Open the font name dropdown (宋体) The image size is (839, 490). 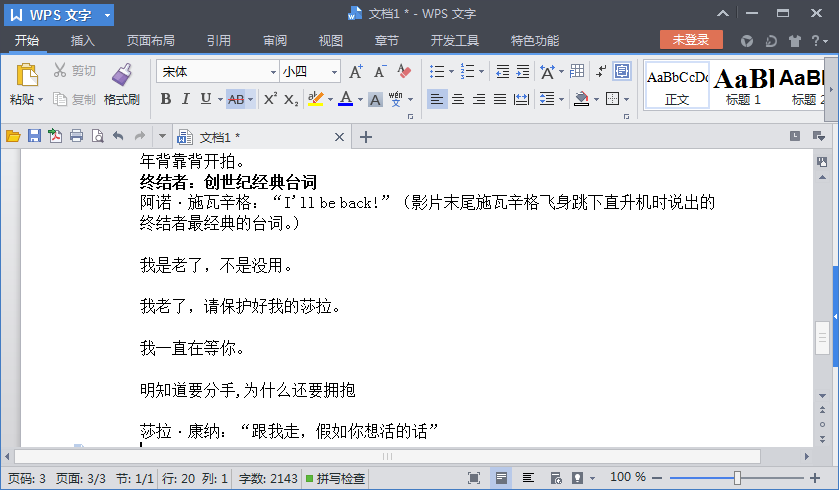pos(273,72)
